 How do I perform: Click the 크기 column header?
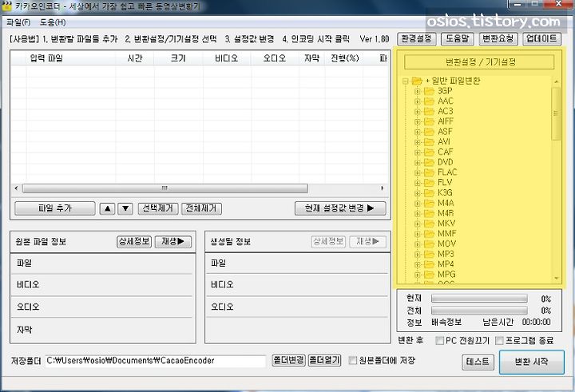[x=178, y=58]
